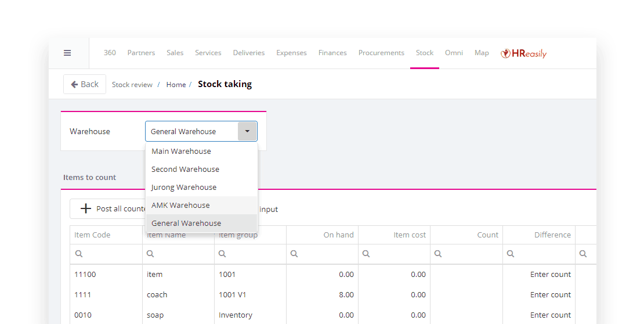
Task: Click search icon under Item group column
Action: tap(222, 254)
